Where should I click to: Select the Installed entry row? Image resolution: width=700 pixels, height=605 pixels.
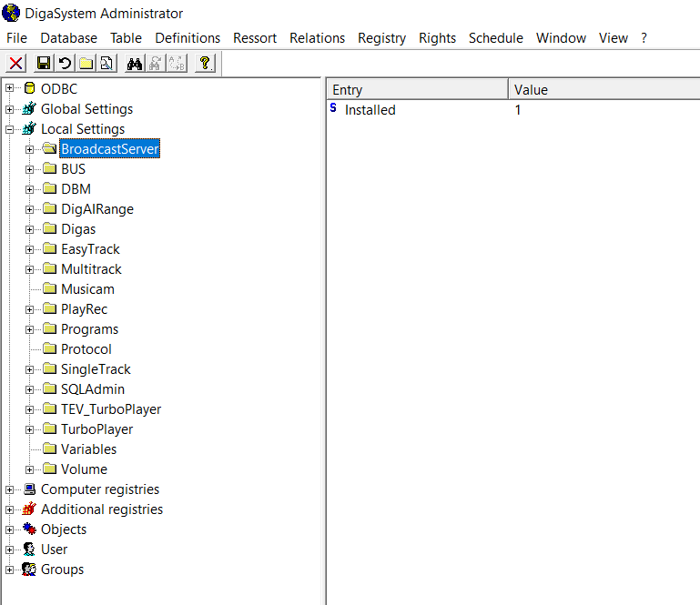tap(370, 110)
